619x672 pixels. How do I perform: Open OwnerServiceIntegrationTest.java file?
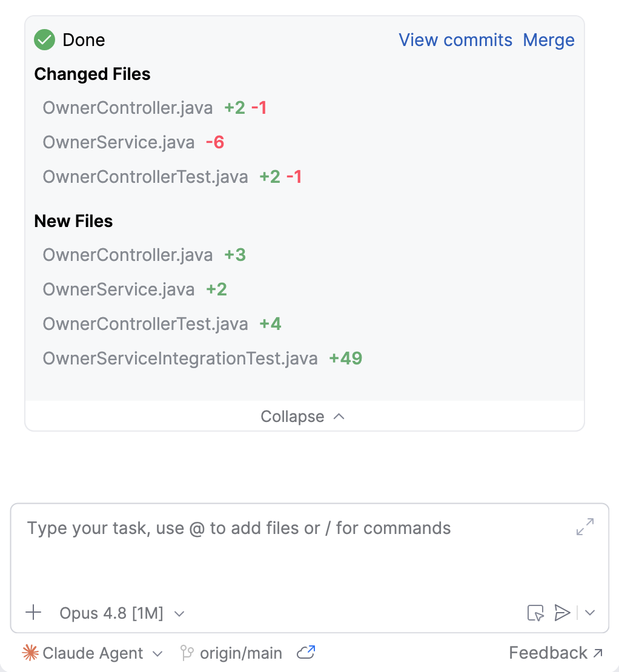click(x=180, y=358)
